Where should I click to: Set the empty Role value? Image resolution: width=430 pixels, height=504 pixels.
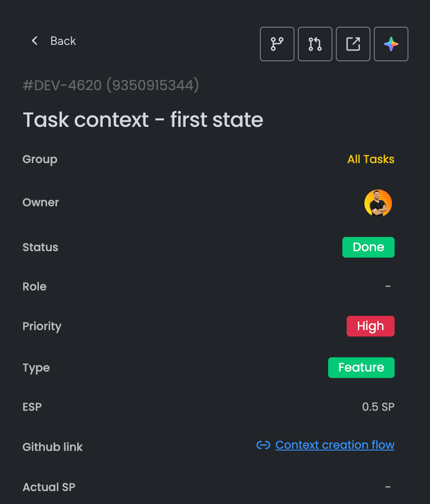coord(388,286)
